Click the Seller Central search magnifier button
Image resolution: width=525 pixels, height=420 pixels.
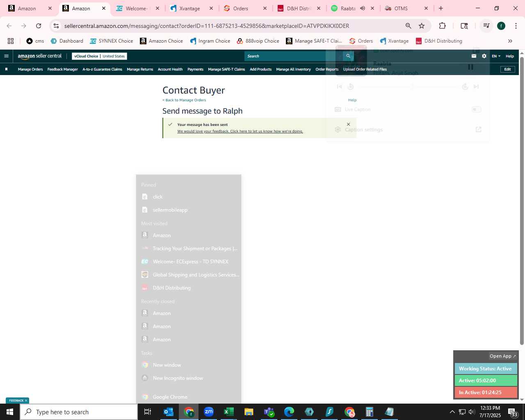(x=348, y=56)
